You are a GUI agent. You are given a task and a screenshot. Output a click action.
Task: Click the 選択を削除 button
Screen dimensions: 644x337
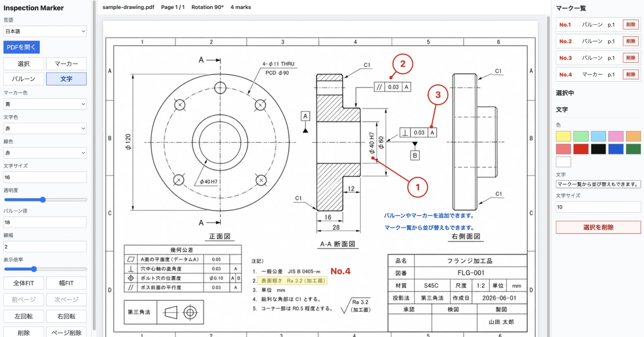[598, 227]
